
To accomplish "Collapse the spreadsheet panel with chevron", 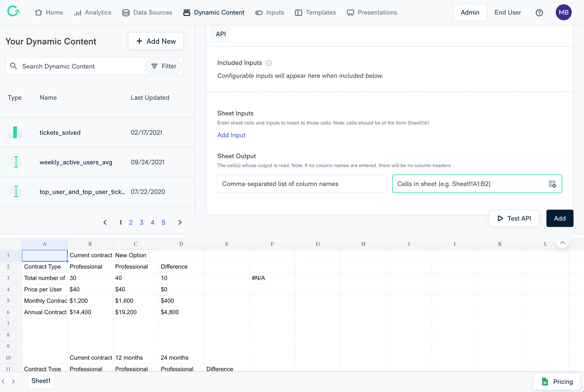I will pyautogui.click(x=562, y=242).
